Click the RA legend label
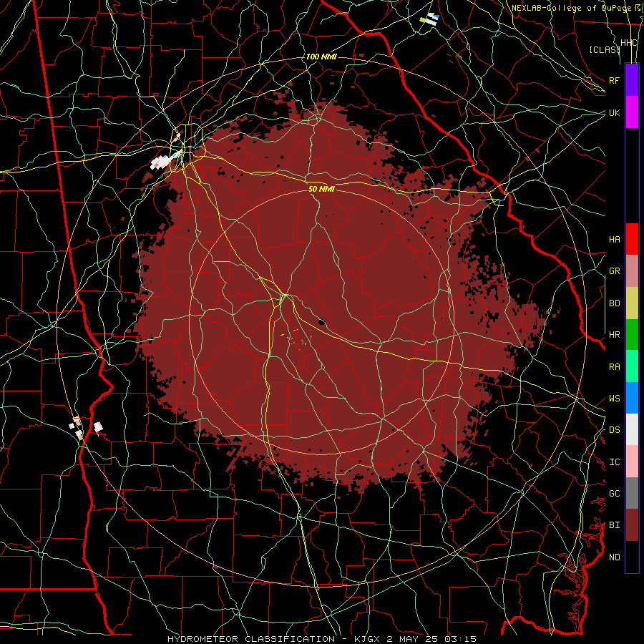 click(x=615, y=367)
